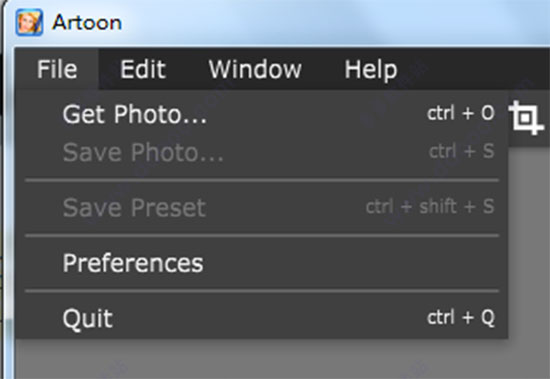550x379 pixels.
Task: Select the Crop tool icon
Action: click(526, 118)
